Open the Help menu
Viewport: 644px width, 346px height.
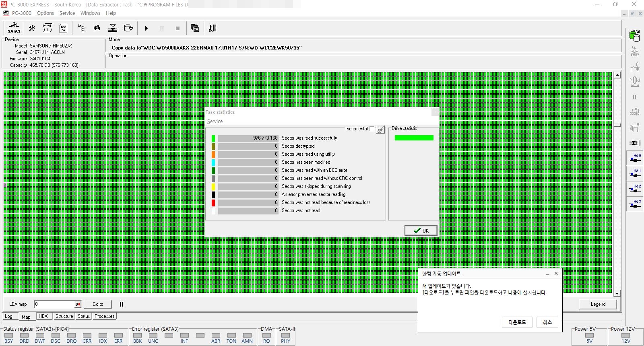tap(111, 13)
